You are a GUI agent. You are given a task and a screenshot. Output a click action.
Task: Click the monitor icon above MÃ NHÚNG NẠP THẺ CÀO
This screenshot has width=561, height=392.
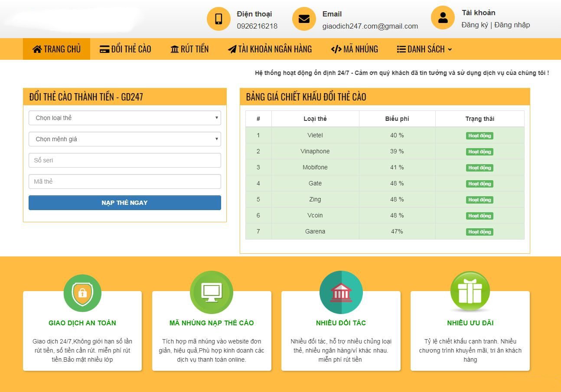coord(212,292)
